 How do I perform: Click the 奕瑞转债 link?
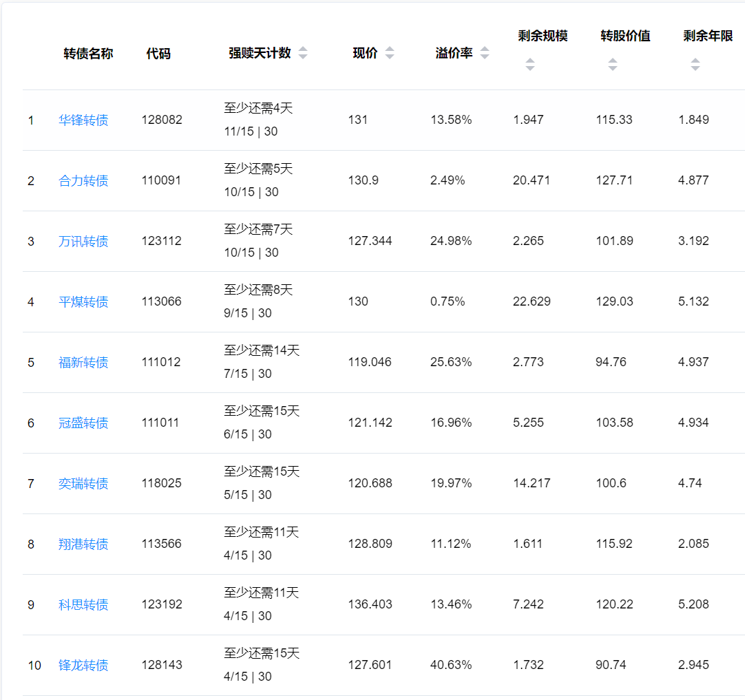tap(83, 484)
